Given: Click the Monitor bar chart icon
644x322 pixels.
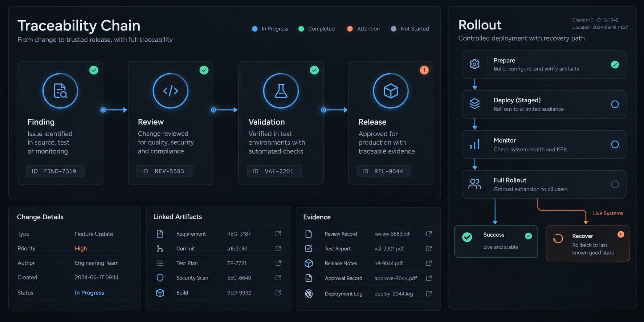Looking at the screenshot, I should pyautogui.click(x=474, y=144).
